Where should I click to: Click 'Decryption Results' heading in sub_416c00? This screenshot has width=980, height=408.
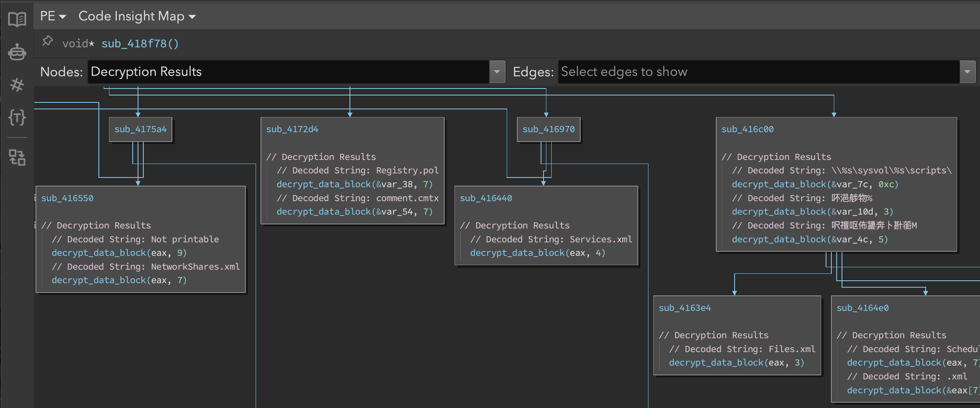pos(776,157)
